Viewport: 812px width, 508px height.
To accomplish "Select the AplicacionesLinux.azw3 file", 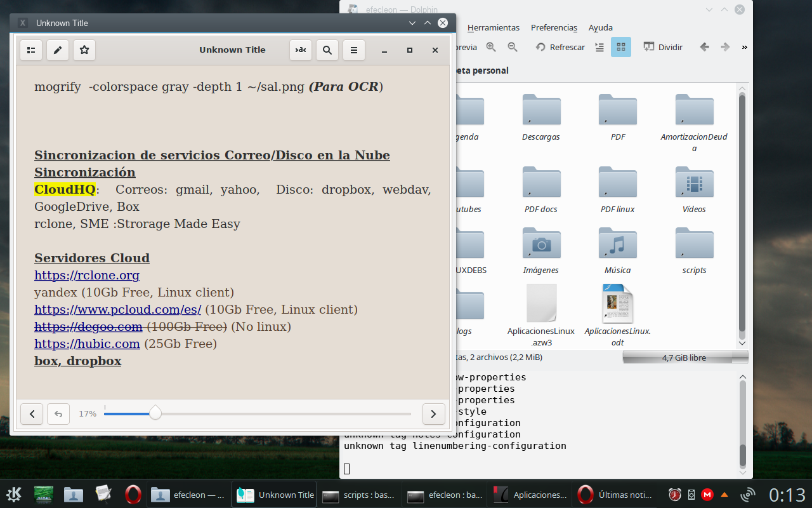I will coord(541,316).
